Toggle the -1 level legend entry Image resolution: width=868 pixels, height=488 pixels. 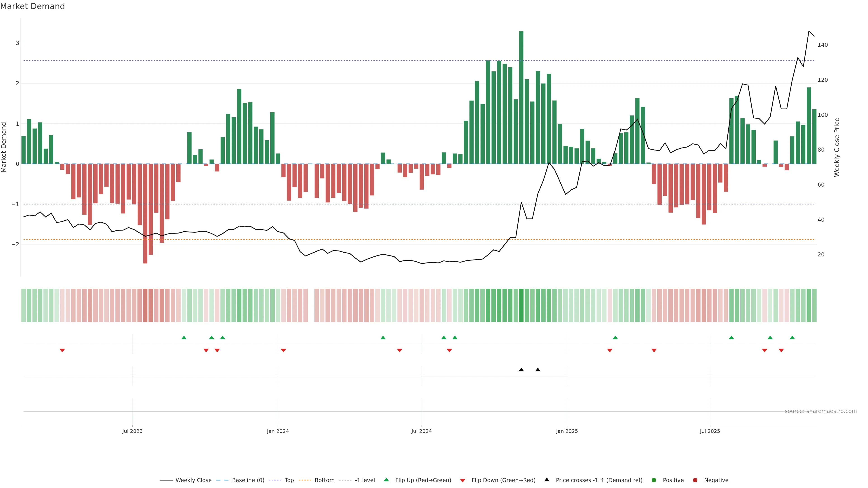365,480
